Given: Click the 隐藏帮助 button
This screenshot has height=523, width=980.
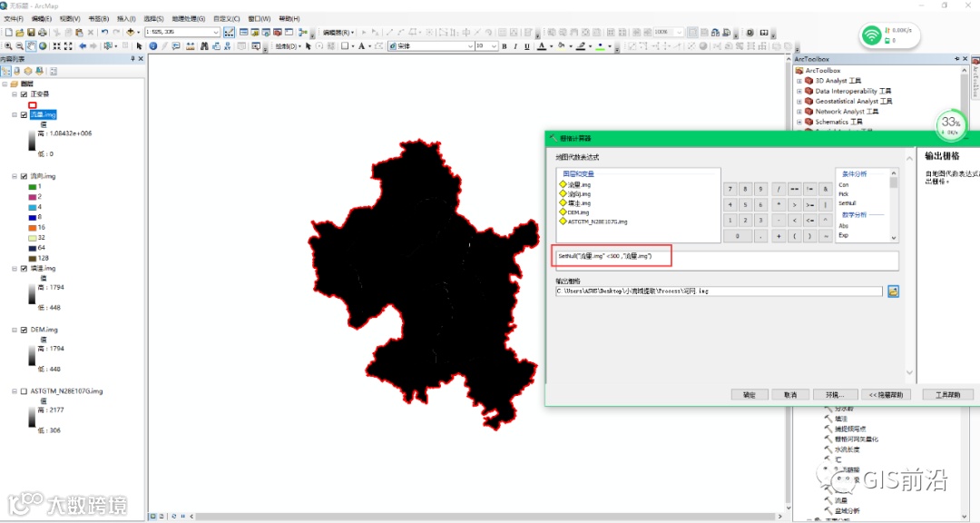Looking at the screenshot, I should [886, 395].
